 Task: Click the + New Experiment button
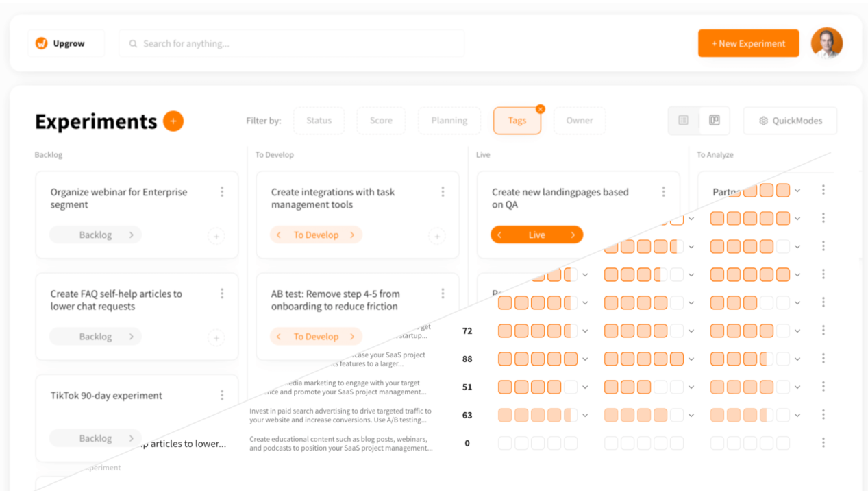tap(748, 43)
